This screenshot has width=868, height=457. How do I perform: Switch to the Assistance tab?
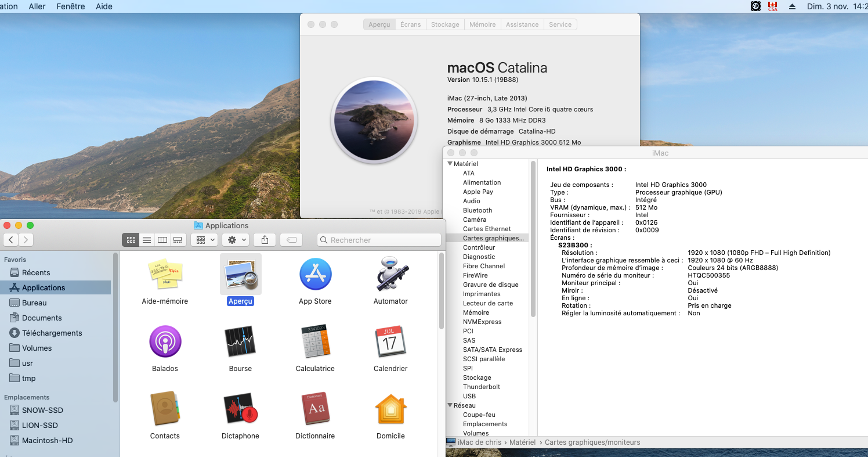(x=522, y=24)
